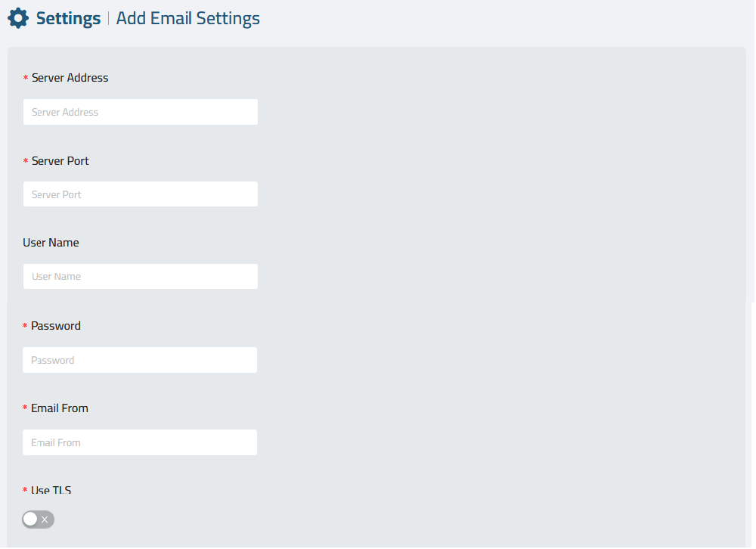Enable the Use TLS toggle switch
Screen dimensions: 756x549
click(x=38, y=520)
